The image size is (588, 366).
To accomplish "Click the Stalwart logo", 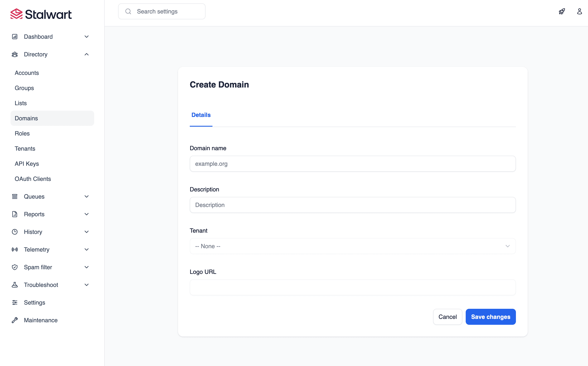I will click(x=41, y=14).
